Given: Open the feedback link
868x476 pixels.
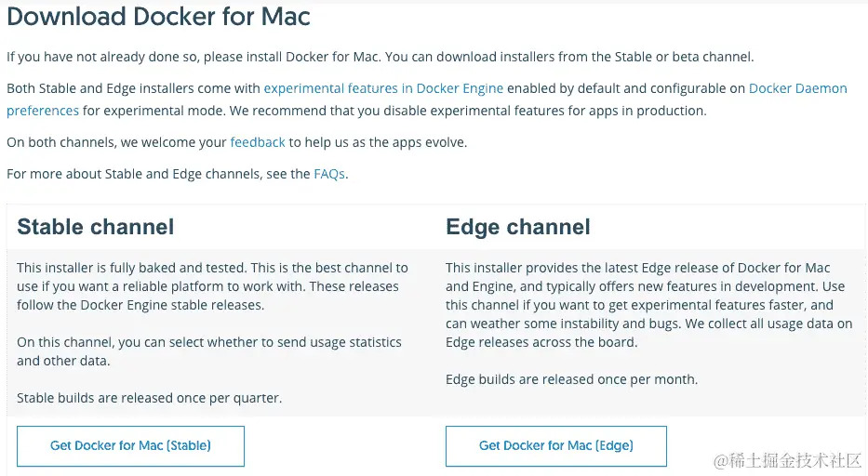Looking at the screenshot, I should click(258, 142).
